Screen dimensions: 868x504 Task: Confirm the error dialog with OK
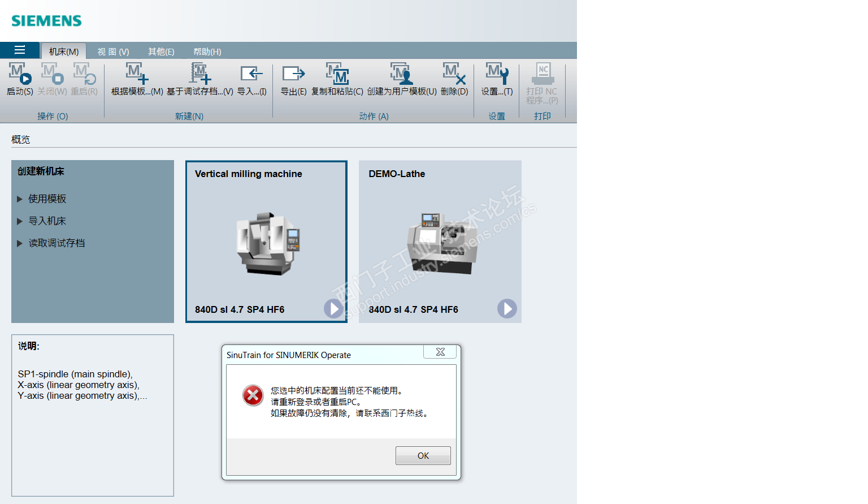coord(423,455)
